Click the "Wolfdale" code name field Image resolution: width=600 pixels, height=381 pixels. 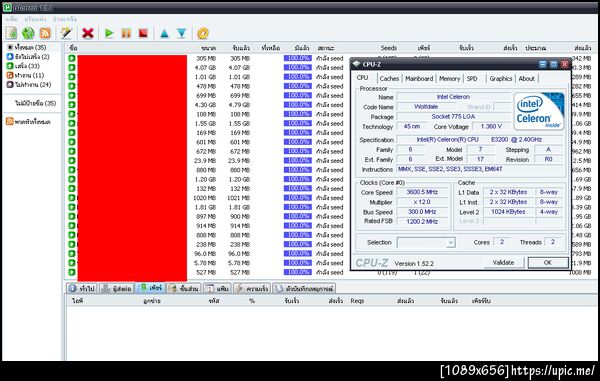[x=426, y=107]
